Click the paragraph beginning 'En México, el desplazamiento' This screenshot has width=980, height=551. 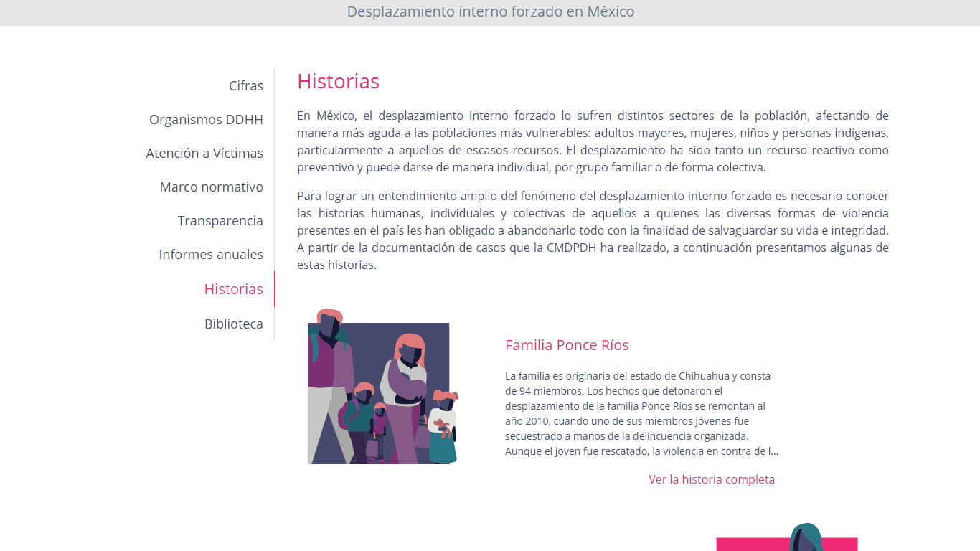[x=593, y=141]
